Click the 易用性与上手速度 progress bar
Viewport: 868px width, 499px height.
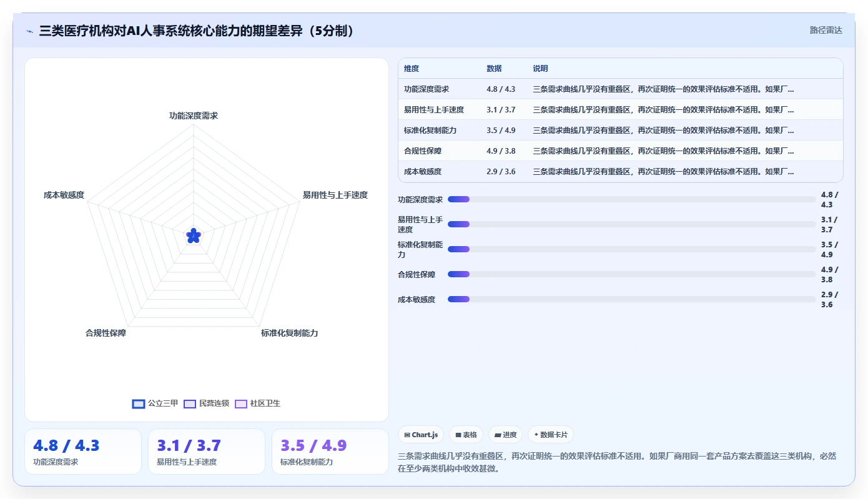click(x=631, y=224)
